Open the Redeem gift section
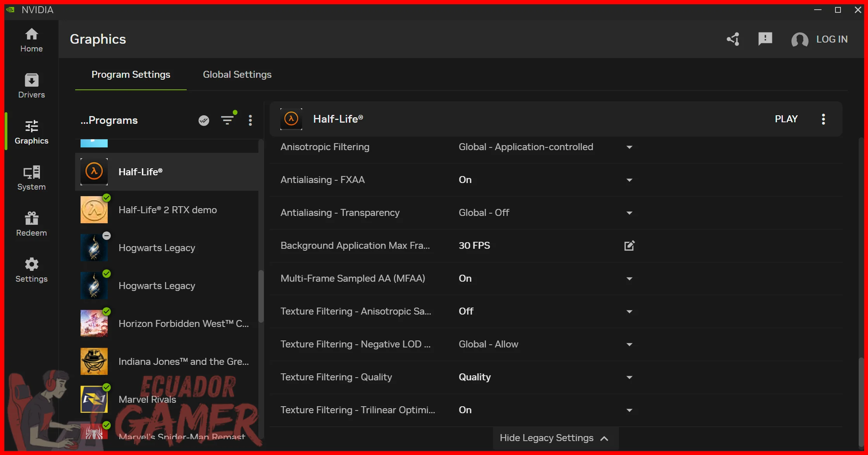The height and width of the screenshot is (455, 868). tap(31, 224)
